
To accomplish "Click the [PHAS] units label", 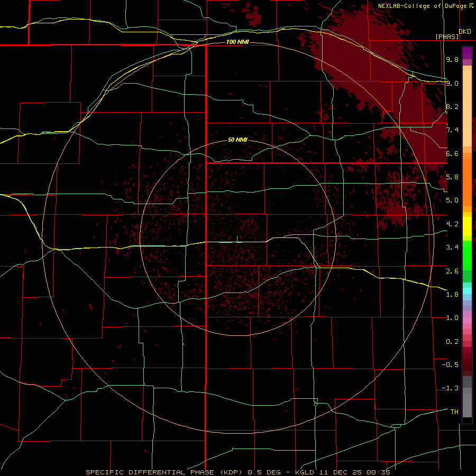I will [x=447, y=36].
